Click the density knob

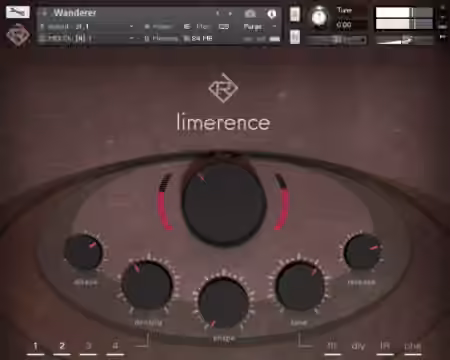pyautogui.click(x=147, y=286)
